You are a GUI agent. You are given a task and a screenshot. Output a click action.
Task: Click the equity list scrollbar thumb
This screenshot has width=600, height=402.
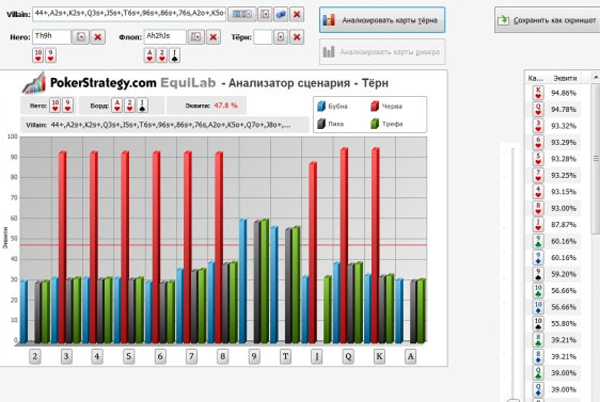596,159
